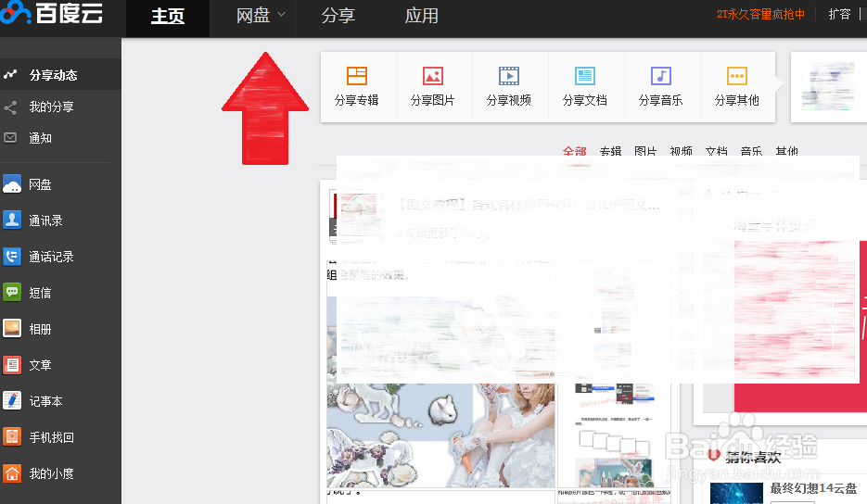Click the user avatar thumbnail at top right
The height and width of the screenshot is (504, 867).
pyautogui.click(x=828, y=87)
